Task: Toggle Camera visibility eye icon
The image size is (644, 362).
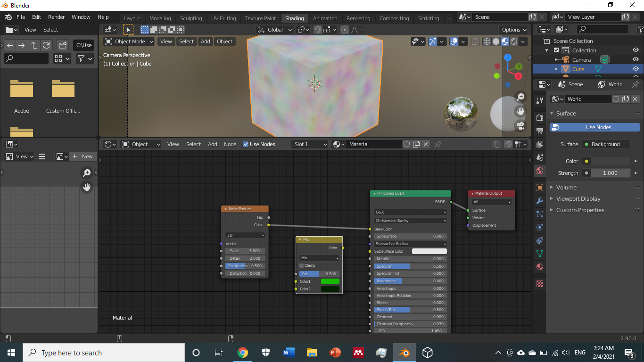Action: 636,60
